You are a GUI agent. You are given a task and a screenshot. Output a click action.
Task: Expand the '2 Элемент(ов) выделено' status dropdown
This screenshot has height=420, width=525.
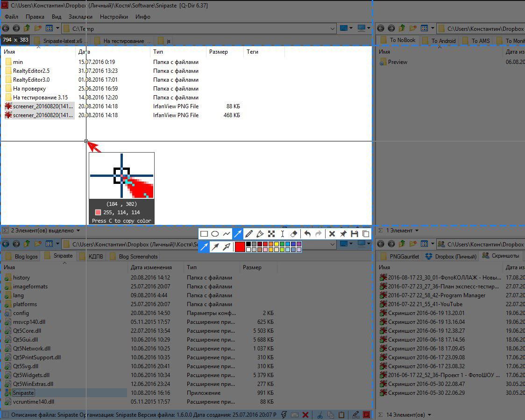tap(78, 231)
